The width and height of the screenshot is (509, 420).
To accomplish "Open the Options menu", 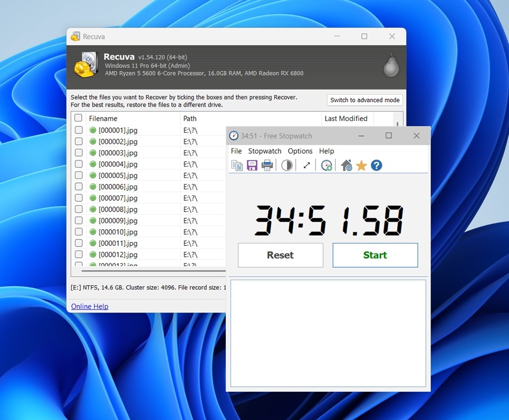I will [x=300, y=151].
